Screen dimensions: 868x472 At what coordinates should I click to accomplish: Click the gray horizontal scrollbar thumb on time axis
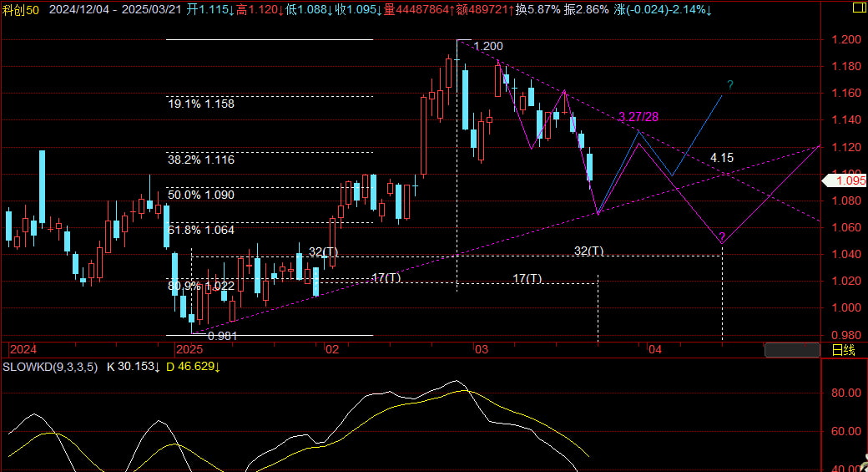click(x=791, y=350)
